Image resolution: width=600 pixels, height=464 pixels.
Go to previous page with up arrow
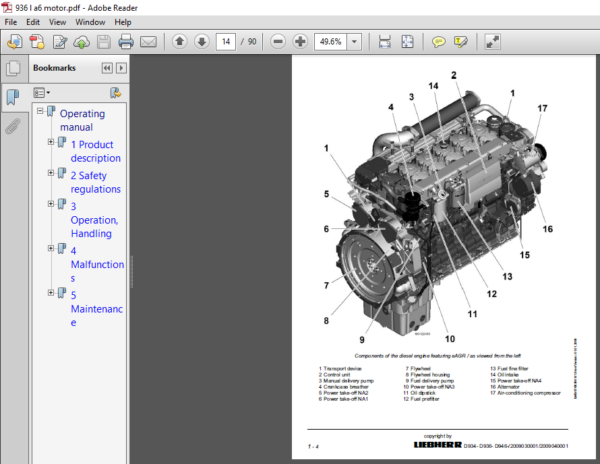pyautogui.click(x=179, y=41)
